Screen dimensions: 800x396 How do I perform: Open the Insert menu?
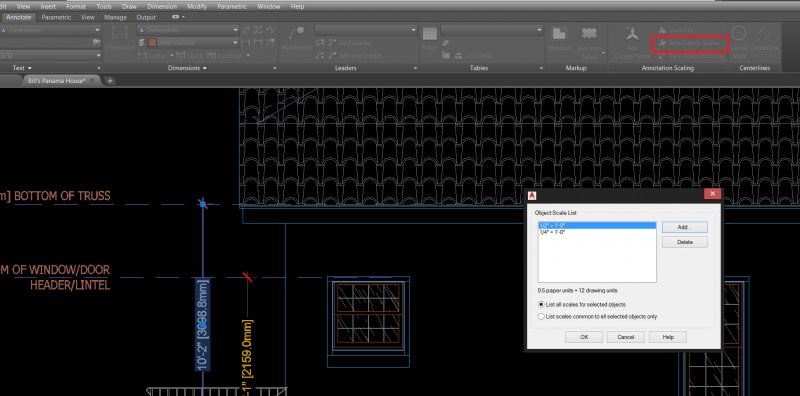(x=48, y=7)
